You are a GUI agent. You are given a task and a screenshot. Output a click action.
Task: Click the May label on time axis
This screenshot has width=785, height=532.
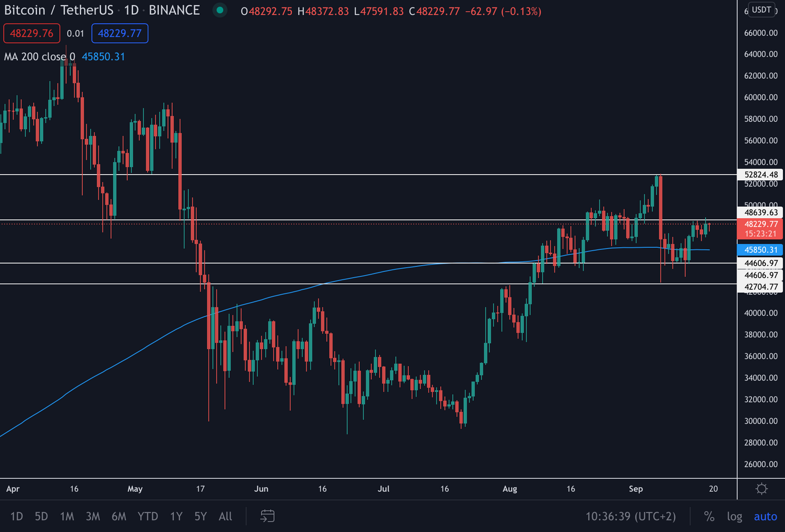point(135,489)
